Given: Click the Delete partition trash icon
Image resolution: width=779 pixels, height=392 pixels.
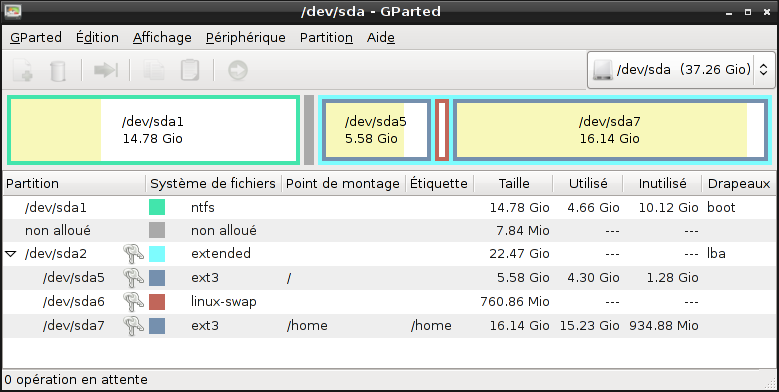Looking at the screenshot, I should (58, 71).
